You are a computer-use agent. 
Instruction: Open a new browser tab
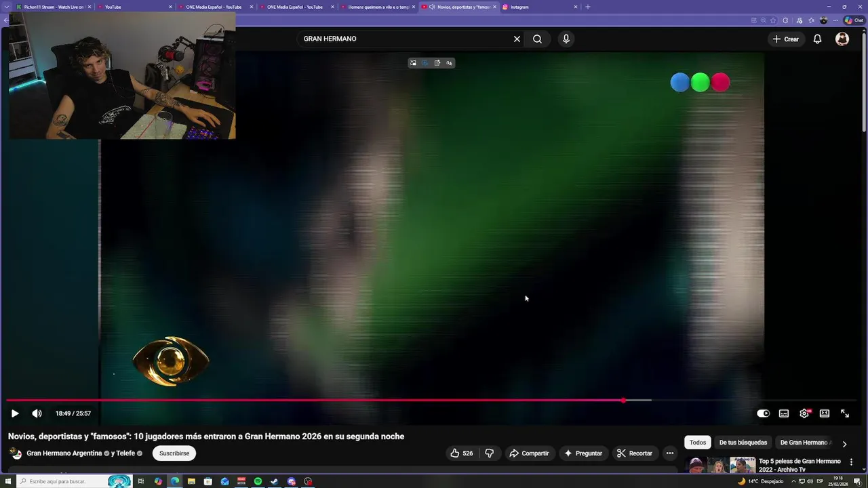588,7
